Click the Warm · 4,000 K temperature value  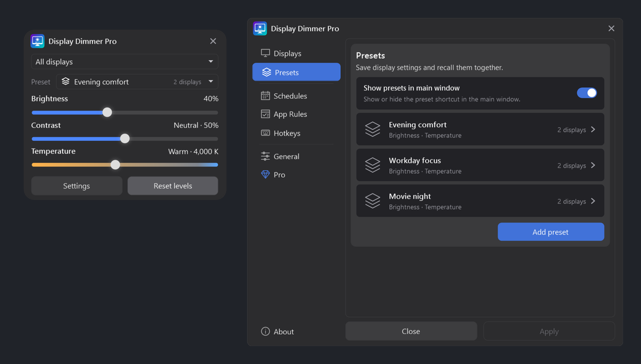point(193,151)
